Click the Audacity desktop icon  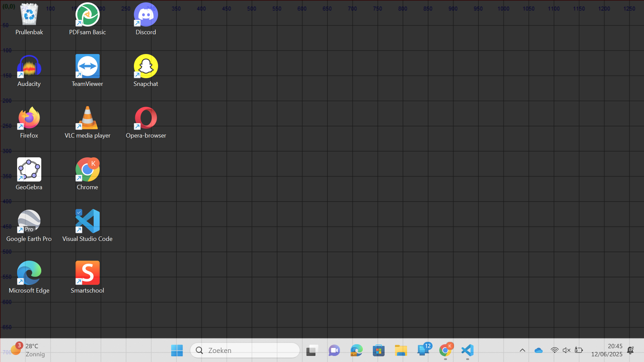[29, 70]
